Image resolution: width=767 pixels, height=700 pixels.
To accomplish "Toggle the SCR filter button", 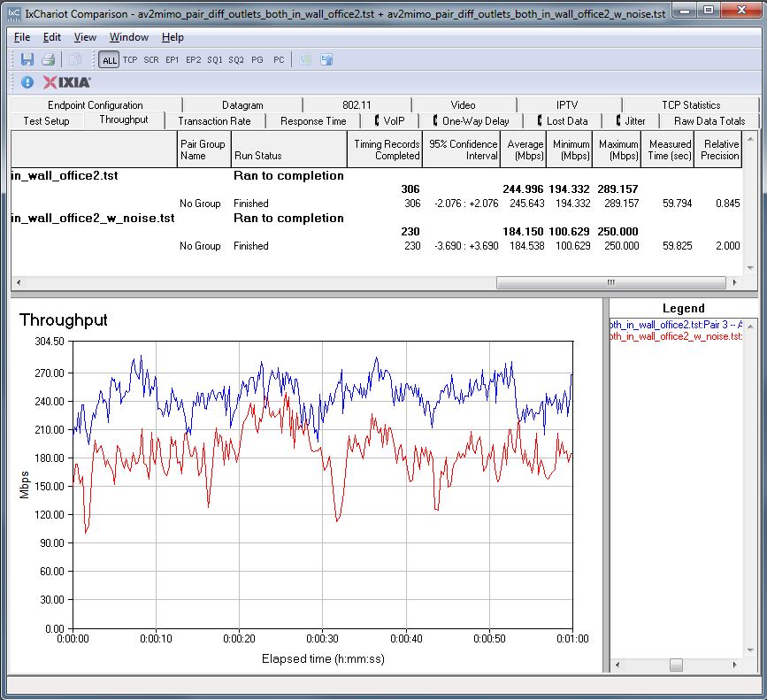I will (x=151, y=59).
